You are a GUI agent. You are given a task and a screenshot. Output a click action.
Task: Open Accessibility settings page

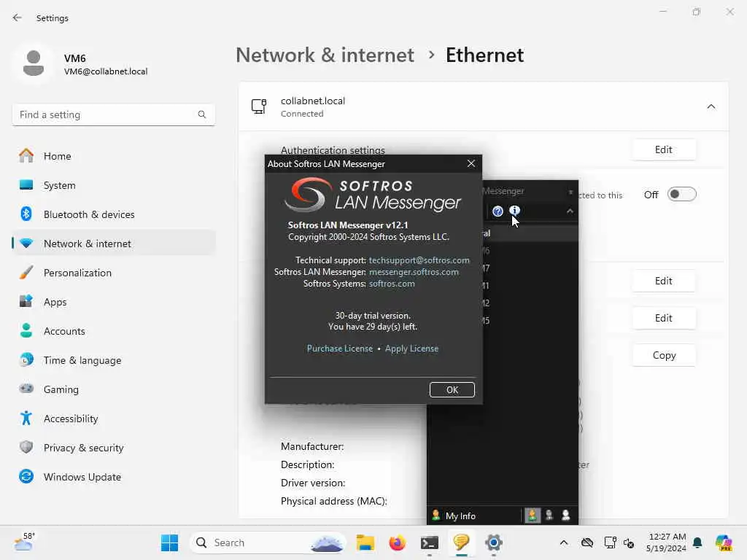click(113, 419)
